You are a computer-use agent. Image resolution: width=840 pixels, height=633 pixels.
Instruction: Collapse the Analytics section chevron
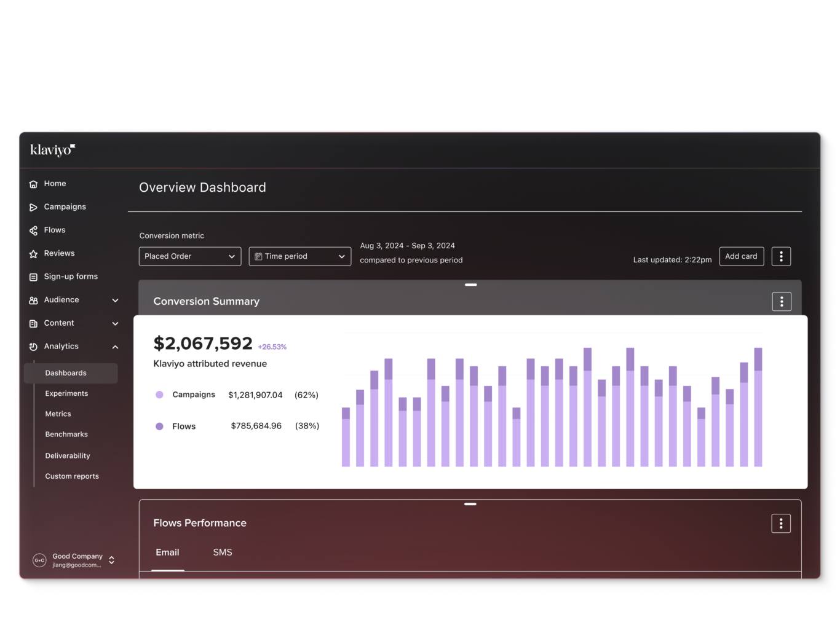click(115, 347)
